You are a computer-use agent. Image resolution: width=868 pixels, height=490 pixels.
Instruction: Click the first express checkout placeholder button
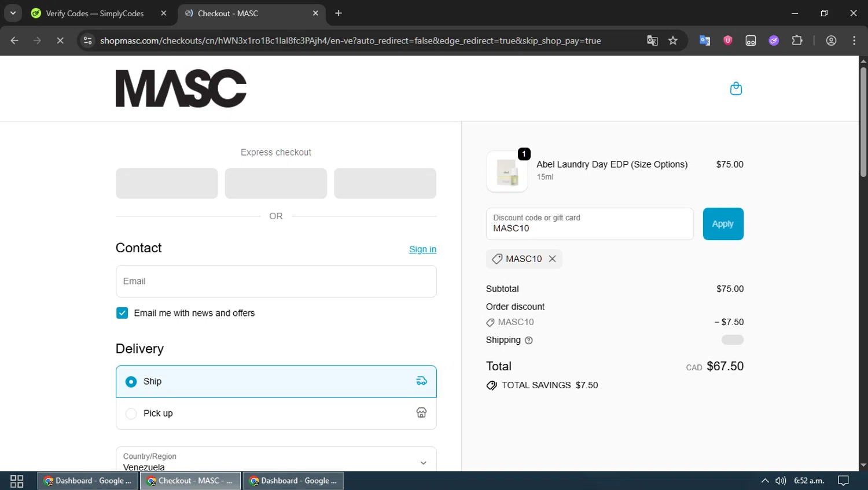click(167, 183)
